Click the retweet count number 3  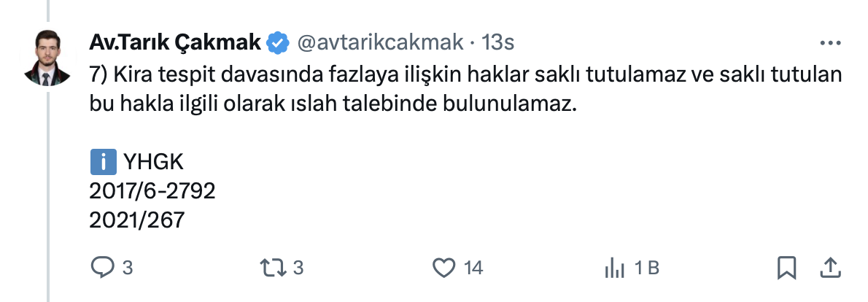[298, 268]
